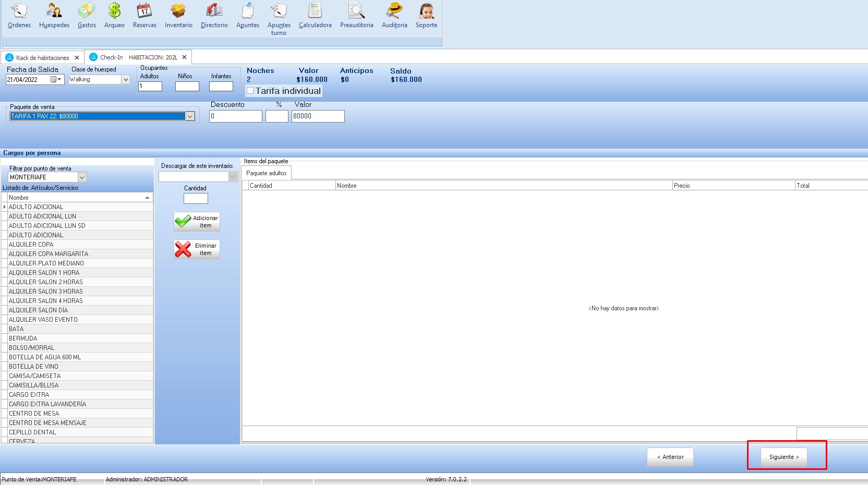Open the Huespedes guests icon
Viewport: 868px width, 485px height.
pos(54,16)
